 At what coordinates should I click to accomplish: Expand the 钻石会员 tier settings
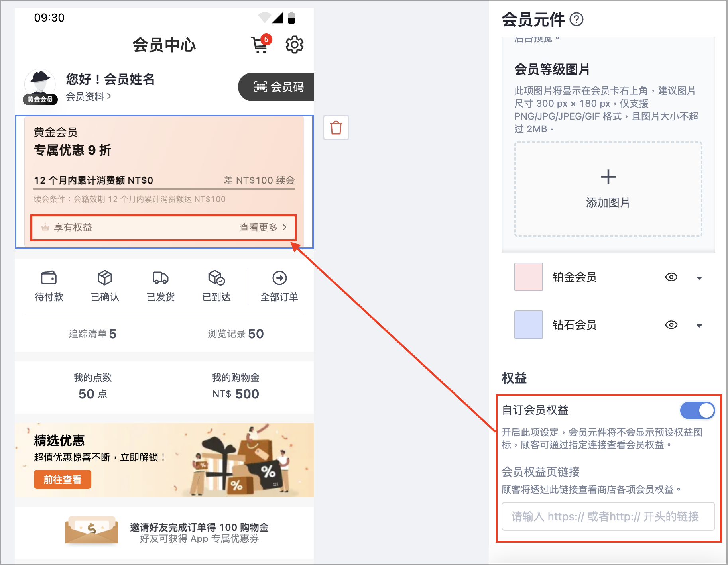699,326
